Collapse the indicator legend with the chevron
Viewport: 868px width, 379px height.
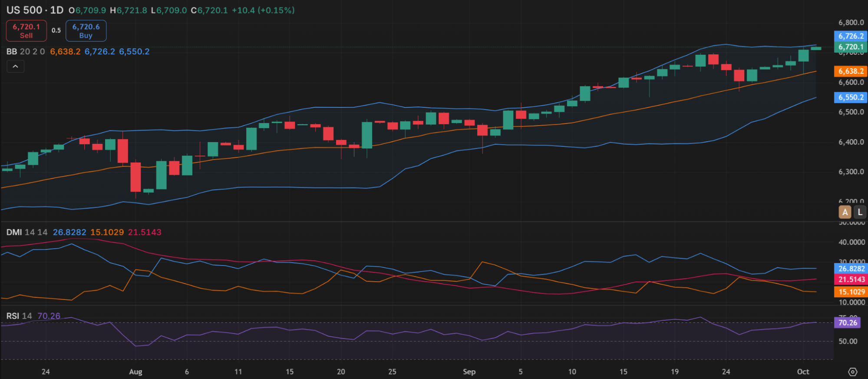click(x=15, y=66)
